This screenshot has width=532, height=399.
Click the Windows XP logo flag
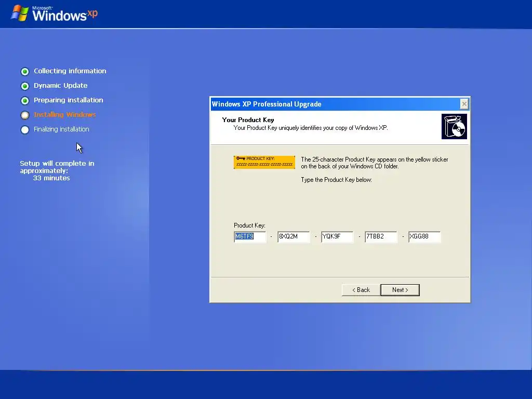pyautogui.click(x=20, y=13)
